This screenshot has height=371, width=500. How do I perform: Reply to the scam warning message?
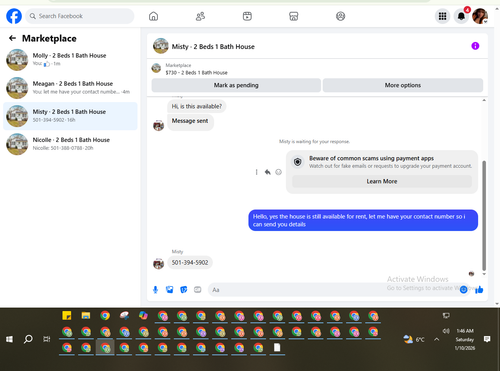click(267, 172)
